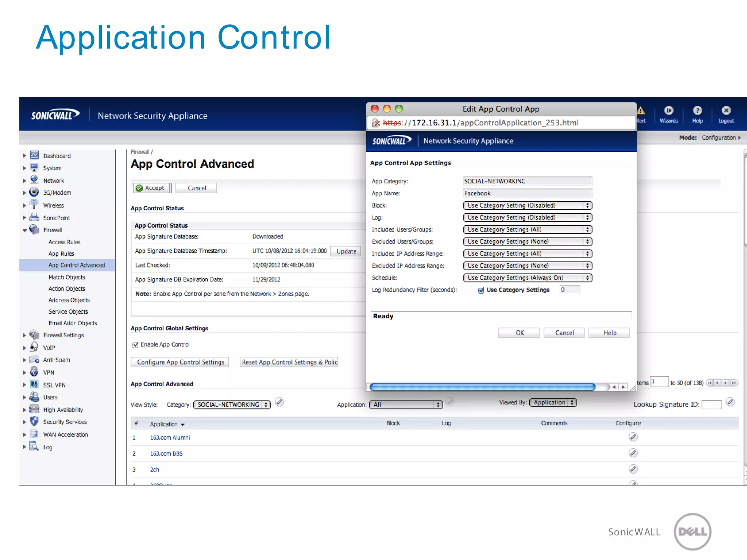Click the Accept button
This screenshot has height=560, width=747.
coord(151,188)
